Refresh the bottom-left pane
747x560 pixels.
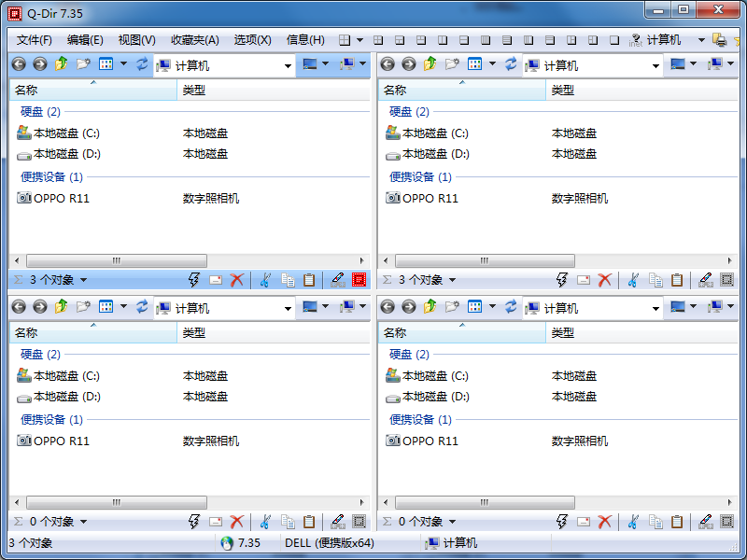pyautogui.click(x=142, y=307)
